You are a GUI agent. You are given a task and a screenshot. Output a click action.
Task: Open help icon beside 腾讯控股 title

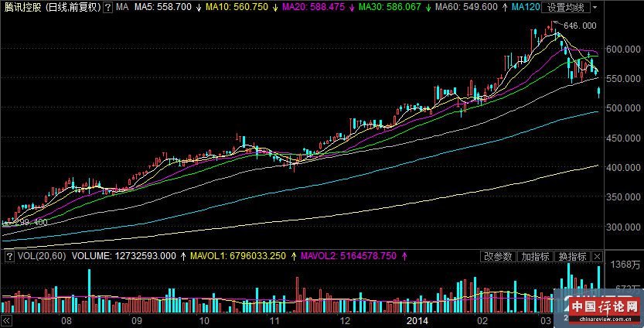107,8
